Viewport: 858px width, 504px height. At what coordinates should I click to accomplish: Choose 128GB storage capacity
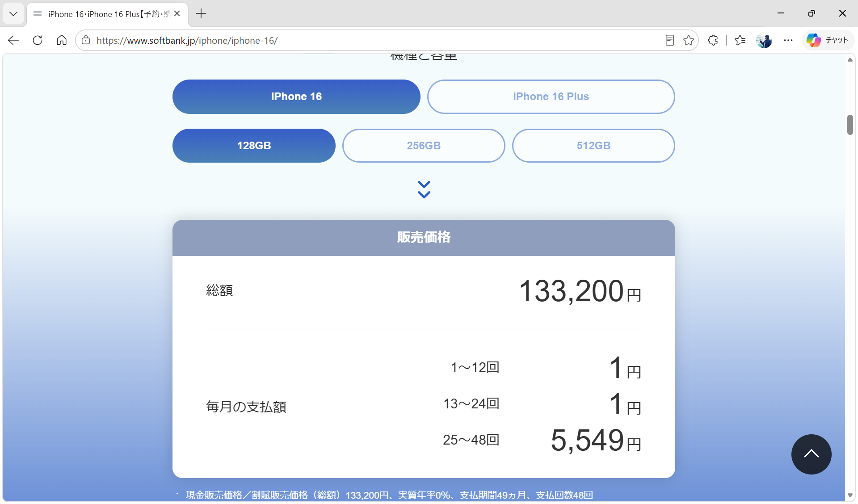(x=254, y=146)
